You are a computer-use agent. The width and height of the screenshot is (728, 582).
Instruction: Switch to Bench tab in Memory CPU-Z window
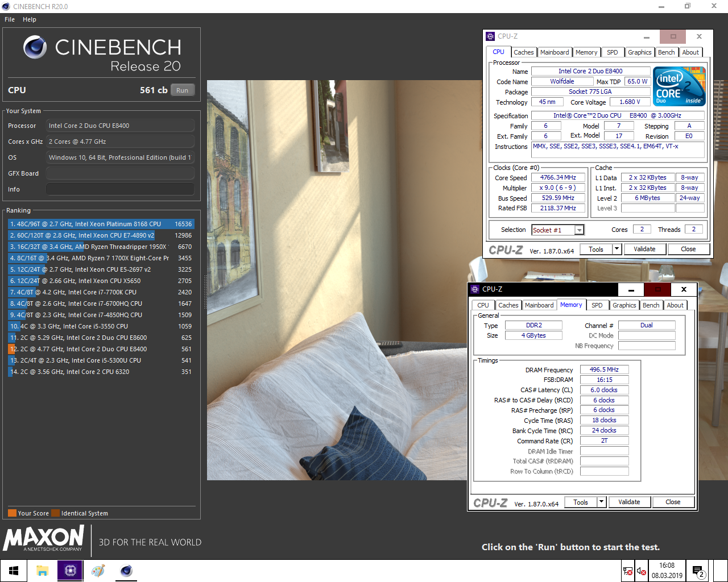tap(651, 305)
